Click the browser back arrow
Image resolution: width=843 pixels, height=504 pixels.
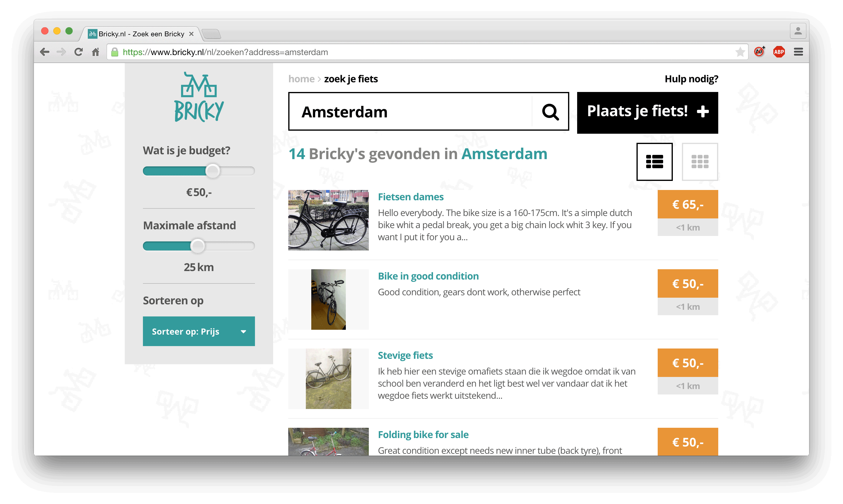(45, 52)
